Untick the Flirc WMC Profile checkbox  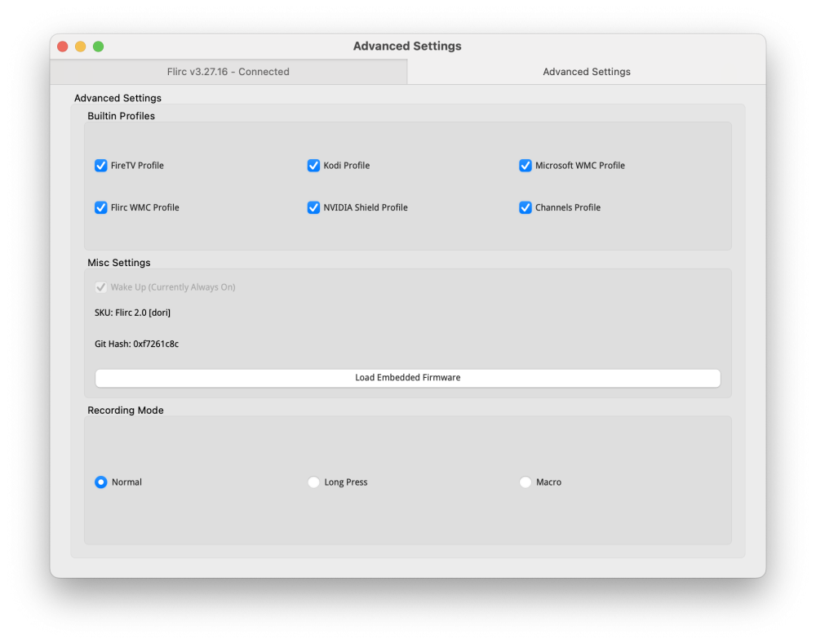[x=101, y=207]
